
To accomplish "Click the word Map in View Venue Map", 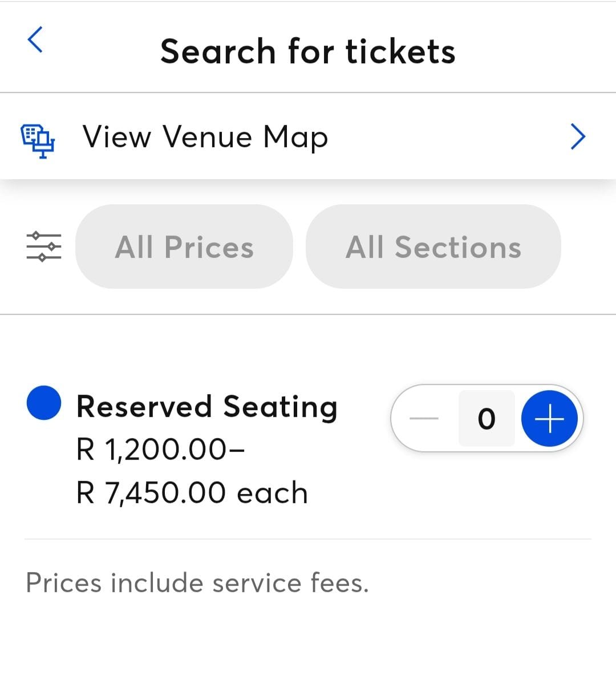I will [x=295, y=138].
